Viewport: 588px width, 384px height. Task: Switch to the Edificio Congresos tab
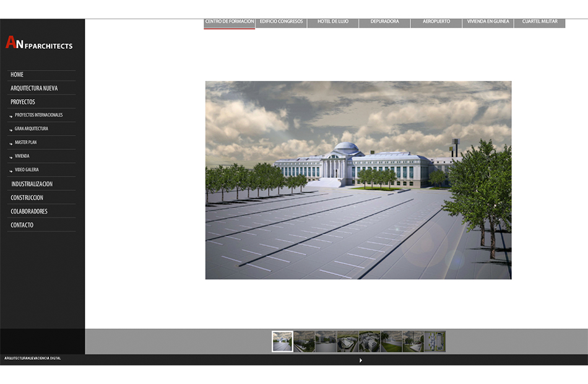point(281,22)
